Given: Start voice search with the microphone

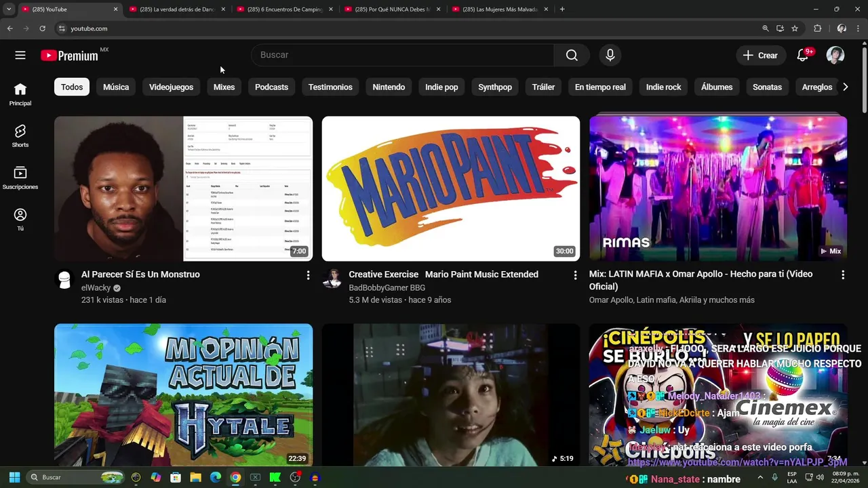Looking at the screenshot, I should coord(610,56).
